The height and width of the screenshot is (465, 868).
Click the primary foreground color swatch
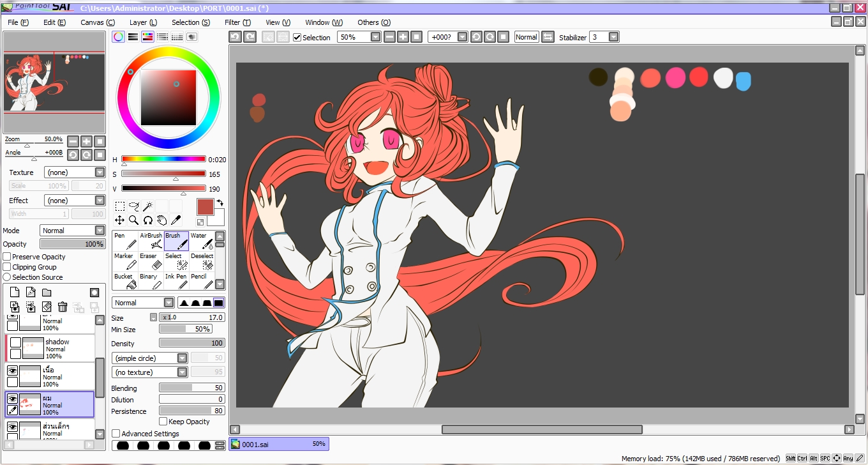click(x=205, y=207)
